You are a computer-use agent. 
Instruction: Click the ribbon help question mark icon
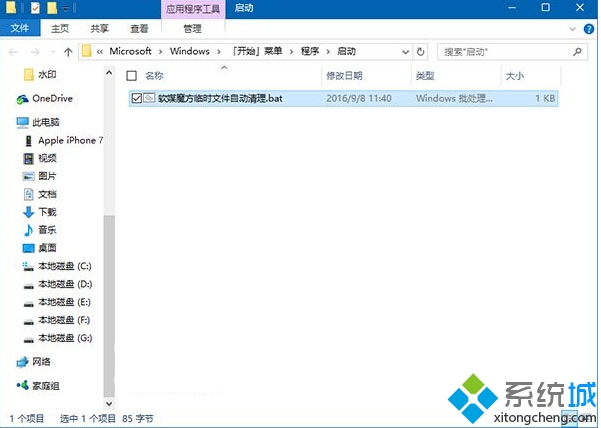588,29
